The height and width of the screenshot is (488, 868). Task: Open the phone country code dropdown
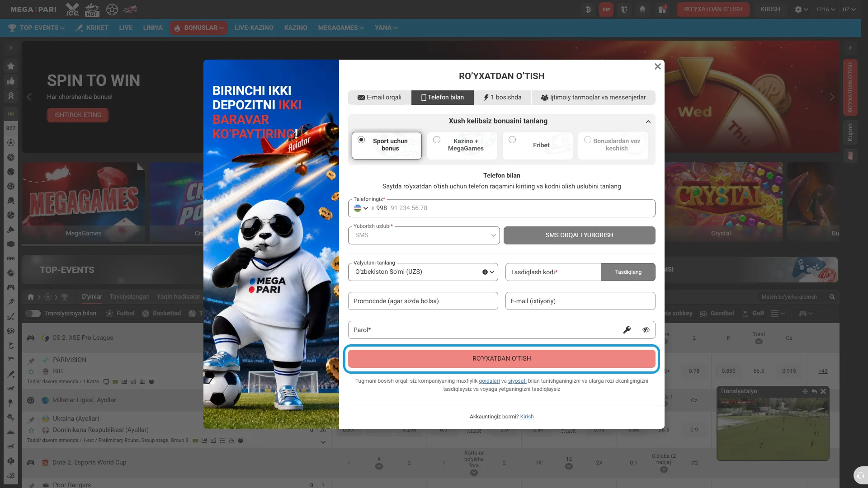[361, 208]
